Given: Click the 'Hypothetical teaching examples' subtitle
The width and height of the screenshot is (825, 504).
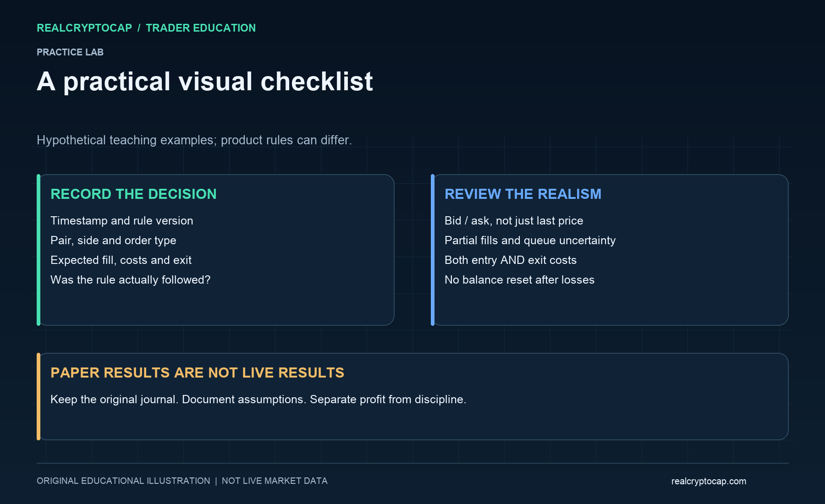Looking at the screenshot, I should coord(194,140).
